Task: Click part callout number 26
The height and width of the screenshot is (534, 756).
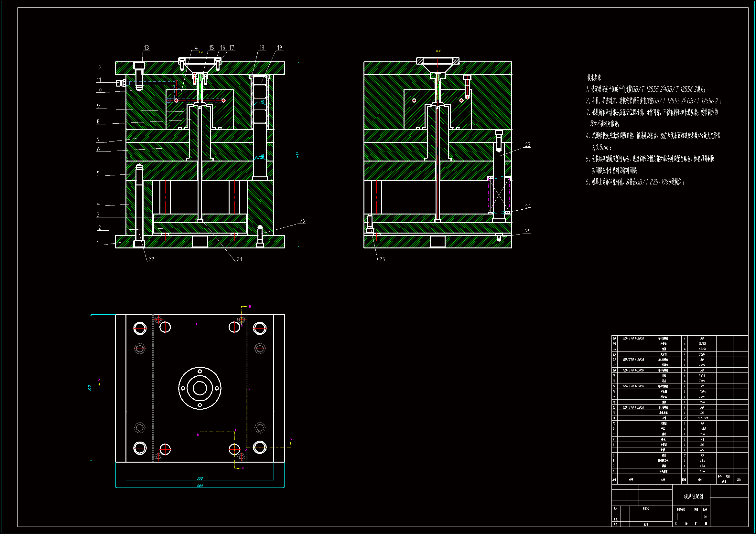Action: click(x=382, y=260)
